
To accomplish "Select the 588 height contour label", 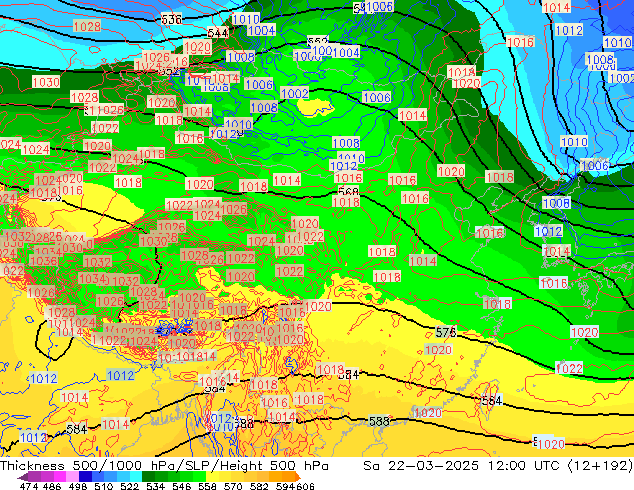I will point(379,421).
